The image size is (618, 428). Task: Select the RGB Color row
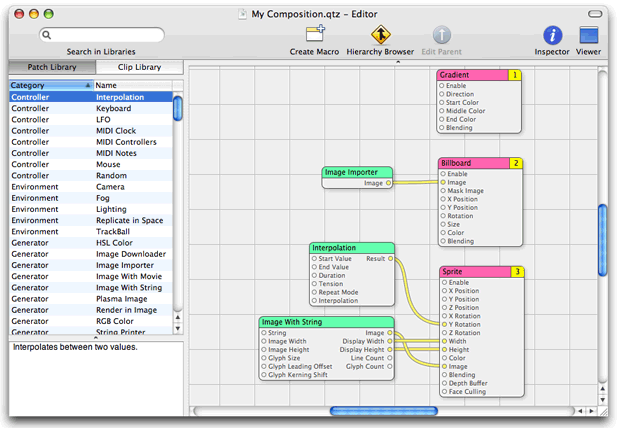point(91,322)
